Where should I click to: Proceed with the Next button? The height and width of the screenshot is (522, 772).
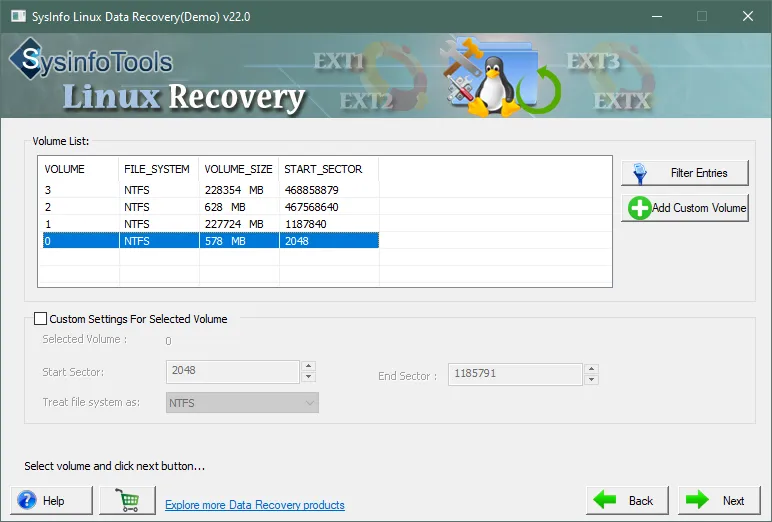coord(719,500)
